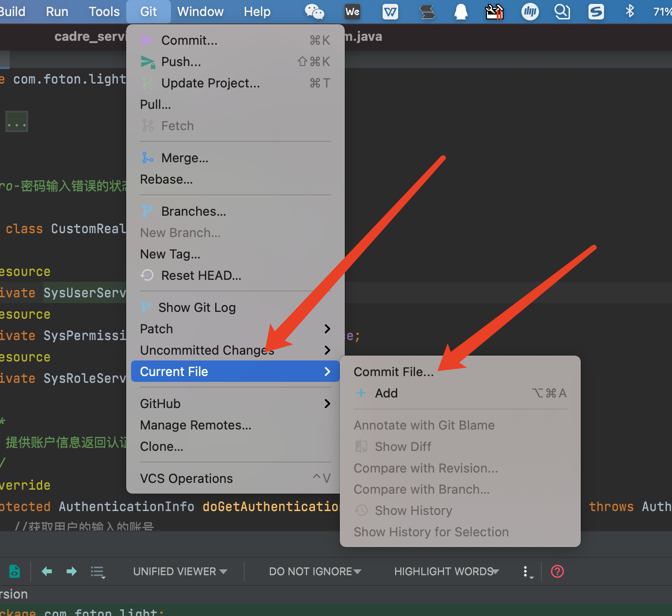The image size is (672, 616).
Task: Open the Tools menu
Action: click(x=104, y=12)
